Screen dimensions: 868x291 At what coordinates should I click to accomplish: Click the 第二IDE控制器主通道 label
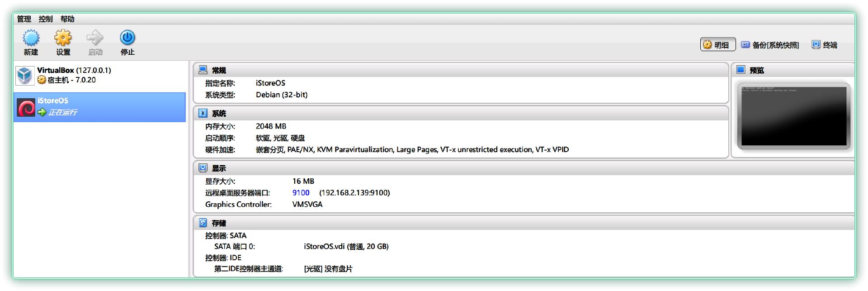coord(249,269)
